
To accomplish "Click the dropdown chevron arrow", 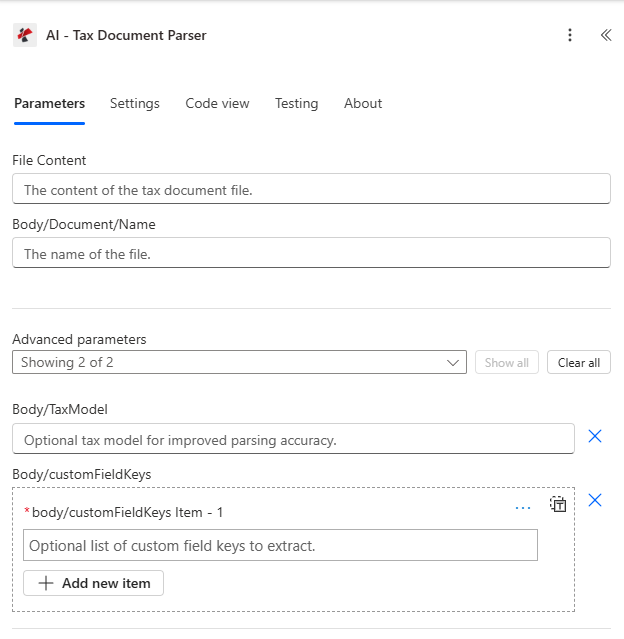I will (453, 362).
